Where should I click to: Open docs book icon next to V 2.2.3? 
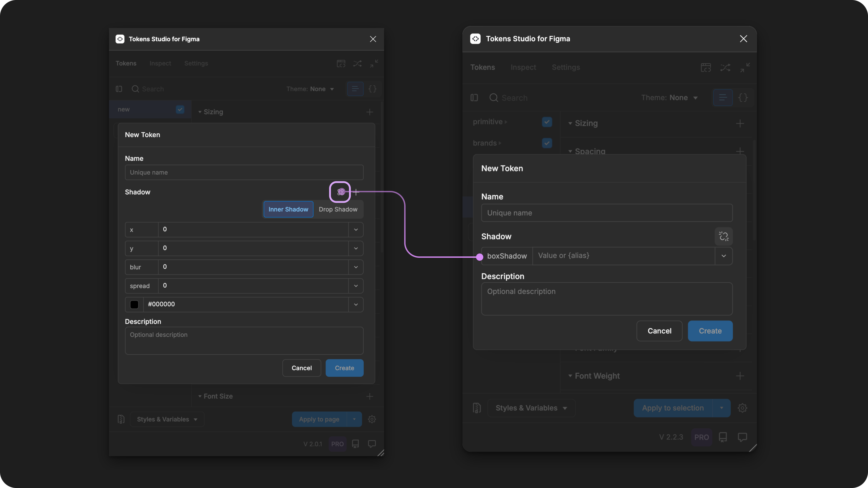coord(723,437)
